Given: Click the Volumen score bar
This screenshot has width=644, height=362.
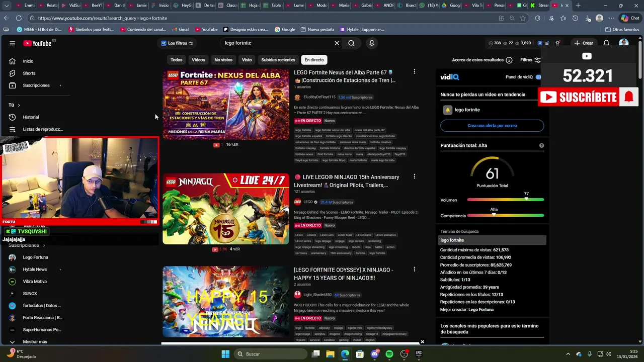Looking at the screenshot, I should (505, 200).
